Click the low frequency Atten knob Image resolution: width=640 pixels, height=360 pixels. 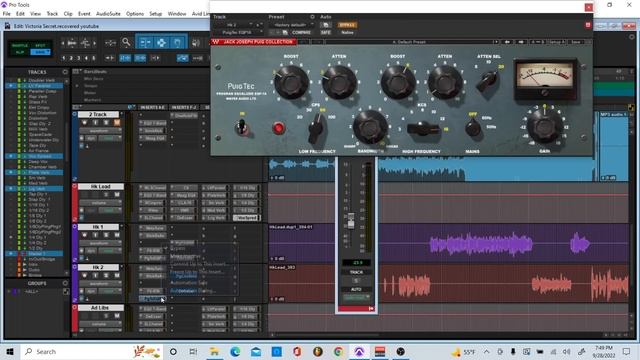point(339,82)
